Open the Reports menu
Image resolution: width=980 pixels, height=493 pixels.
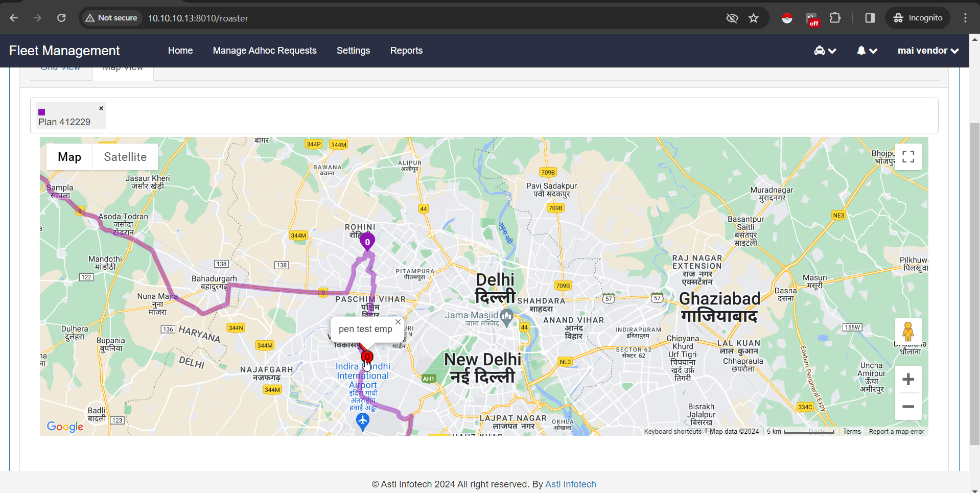[406, 51]
